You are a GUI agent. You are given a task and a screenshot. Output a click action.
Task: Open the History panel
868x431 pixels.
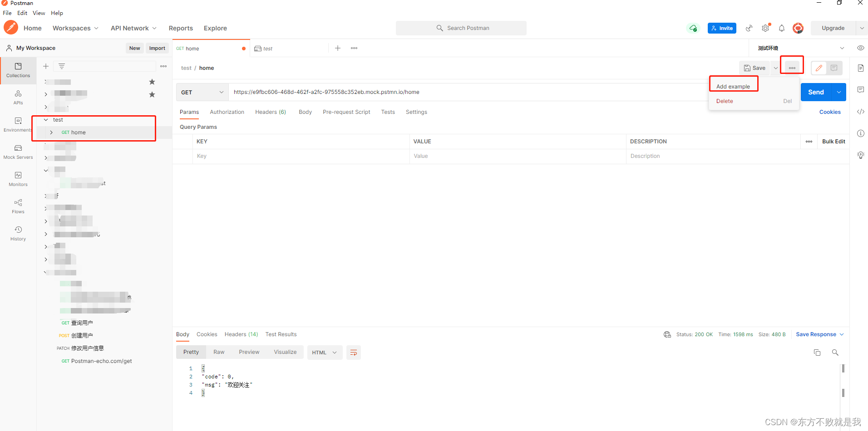click(18, 233)
